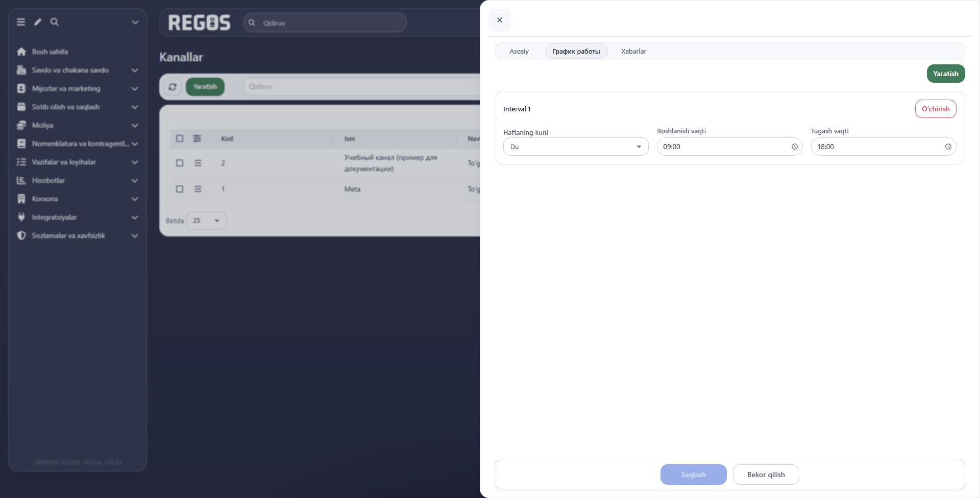Click the Korxona building icon
Viewport: 980px width, 498px height.
point(21,199)
